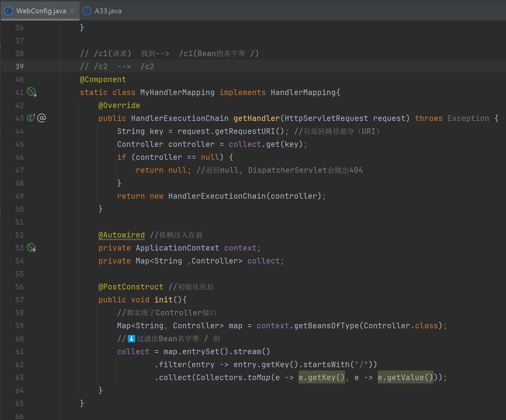
Task: Click the HandlerMapping interface name
Action: click(303, 92)
